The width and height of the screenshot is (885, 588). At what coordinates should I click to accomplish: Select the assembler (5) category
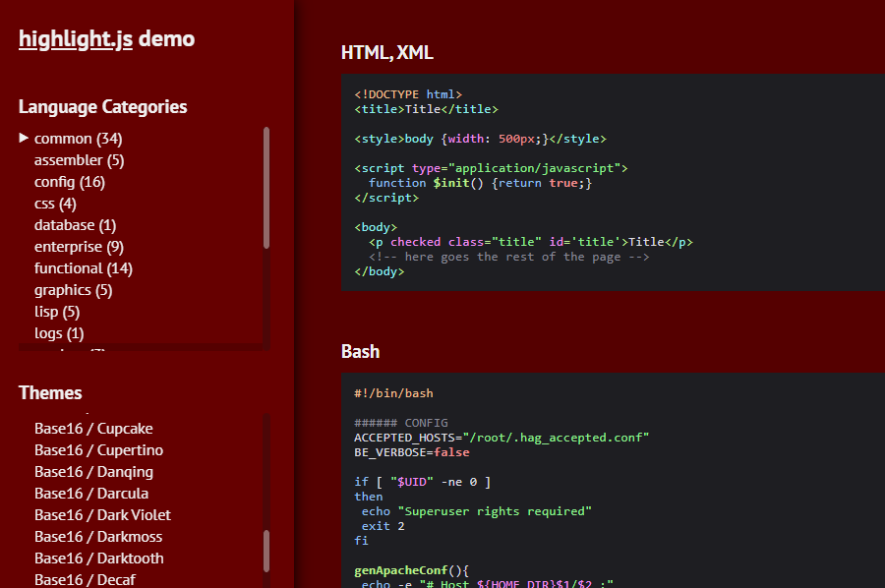(x=79, y=160)
